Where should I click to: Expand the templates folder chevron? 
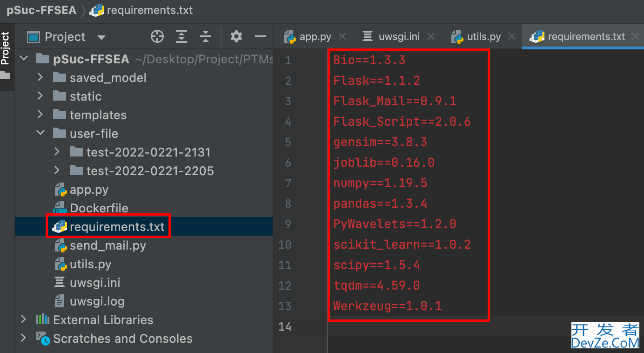point(40,115)
